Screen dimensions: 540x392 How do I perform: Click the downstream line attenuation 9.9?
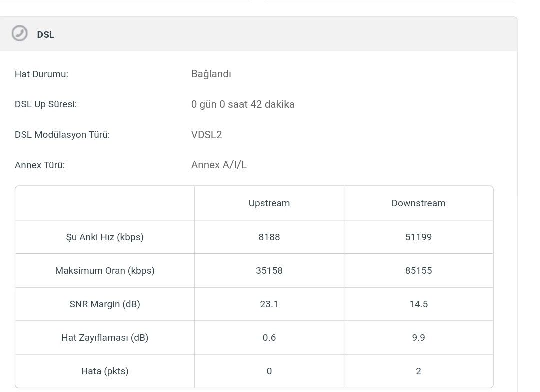pyautogui.click(x=418, y=338)
